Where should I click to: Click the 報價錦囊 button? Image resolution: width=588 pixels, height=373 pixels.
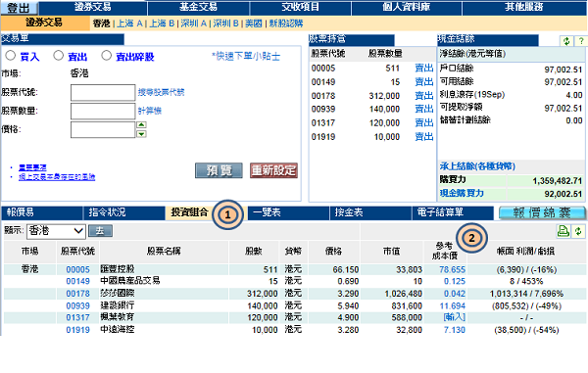coord(542,212)
